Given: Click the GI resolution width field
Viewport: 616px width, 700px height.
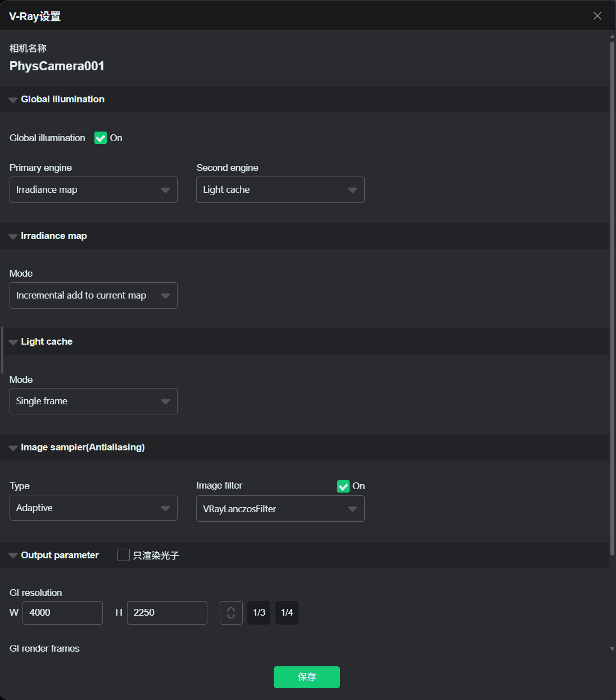Looking at the screenshot, I should tap(62, 613).
